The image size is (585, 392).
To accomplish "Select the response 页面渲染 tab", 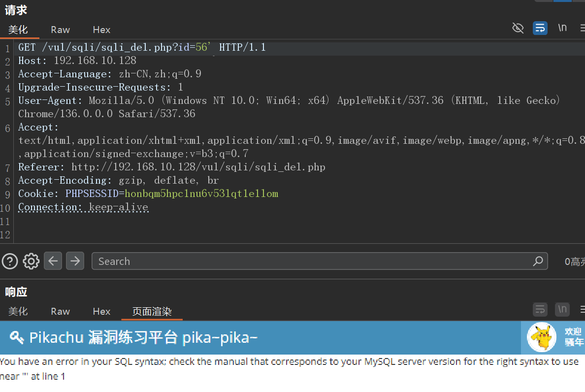I will (x=152, y=312).
